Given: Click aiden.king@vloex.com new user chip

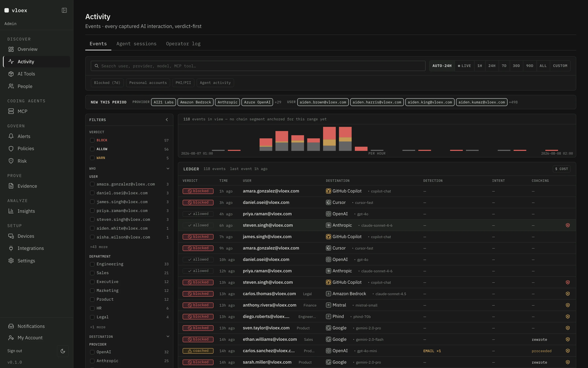Looking at the screenshot, I should click(430, 102).
